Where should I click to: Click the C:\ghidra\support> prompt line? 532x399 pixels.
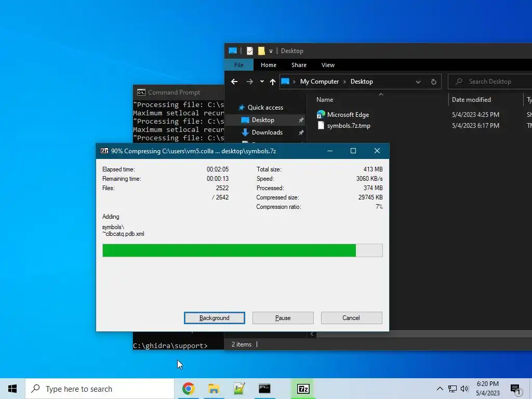click(x=170, y=345)
